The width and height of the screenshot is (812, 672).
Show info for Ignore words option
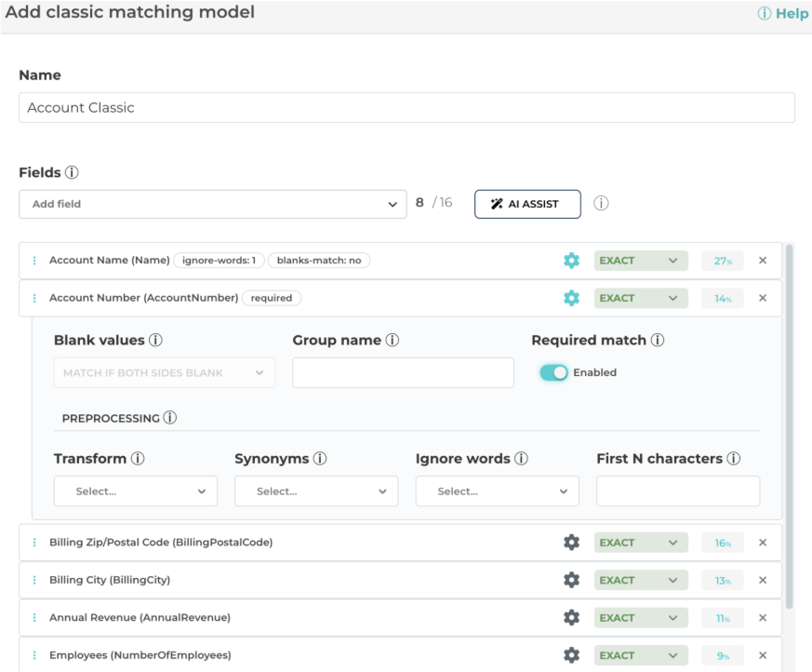tap(522, 459)
